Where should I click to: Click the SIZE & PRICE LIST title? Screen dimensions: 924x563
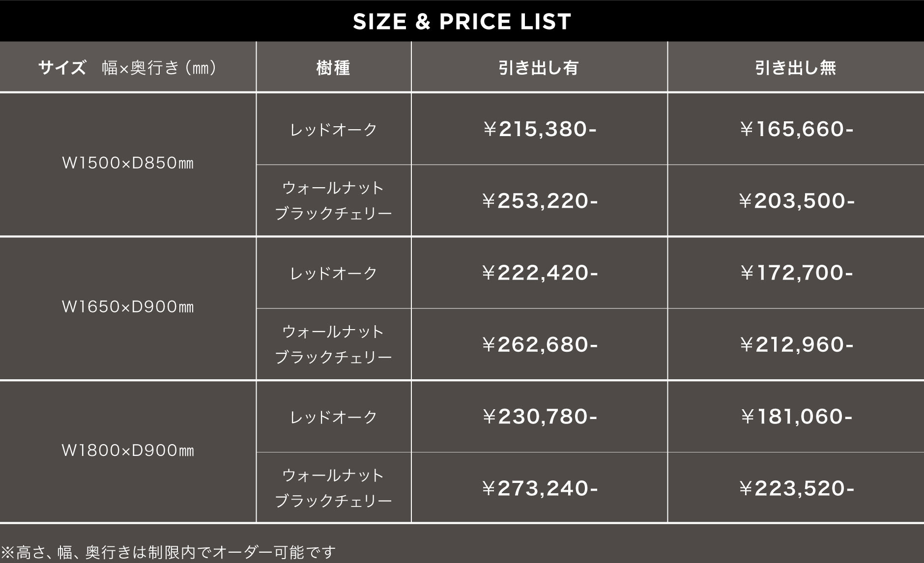[x=462, y=22]
